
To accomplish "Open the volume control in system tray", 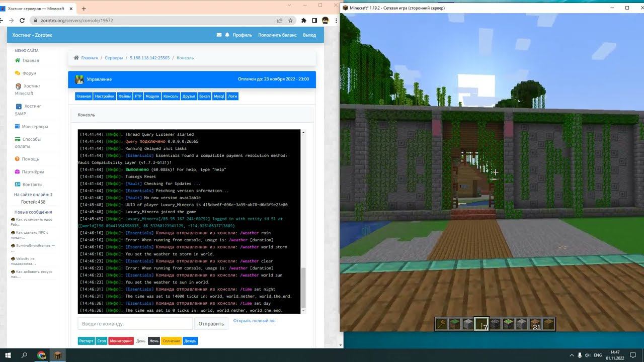I will (x=588, y=355).
